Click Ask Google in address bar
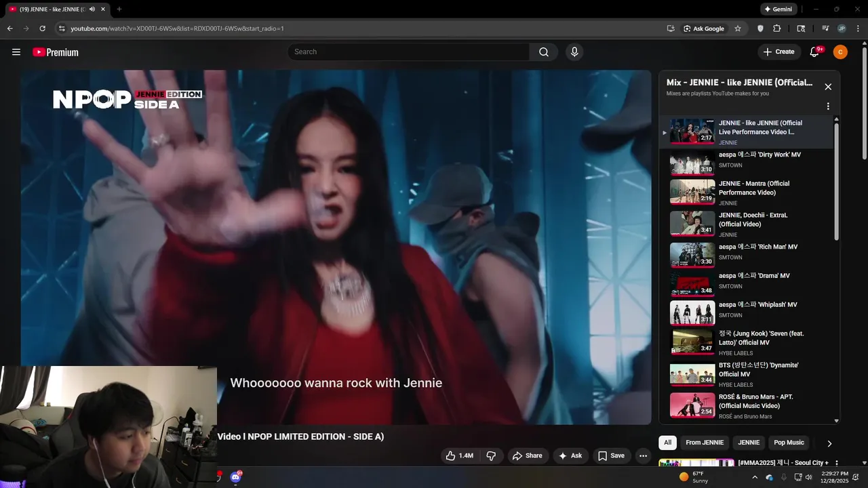 point(704,28)
